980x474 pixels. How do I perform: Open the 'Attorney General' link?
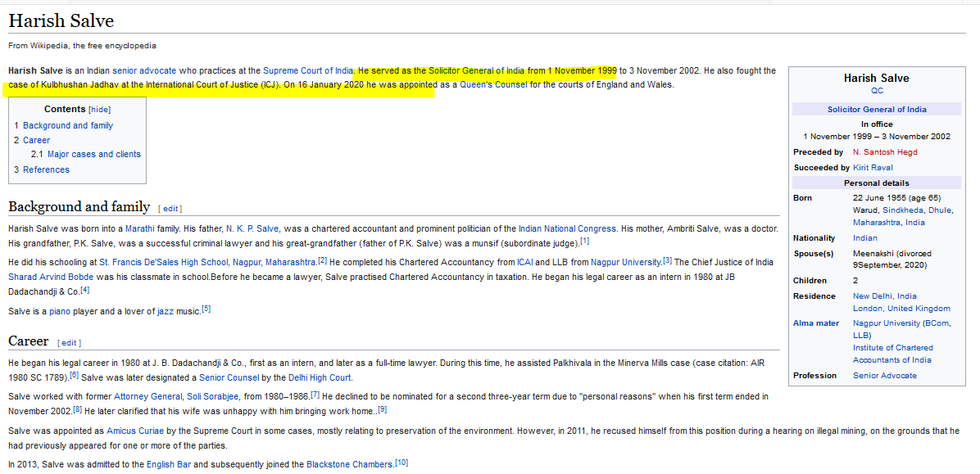[148, 396]
